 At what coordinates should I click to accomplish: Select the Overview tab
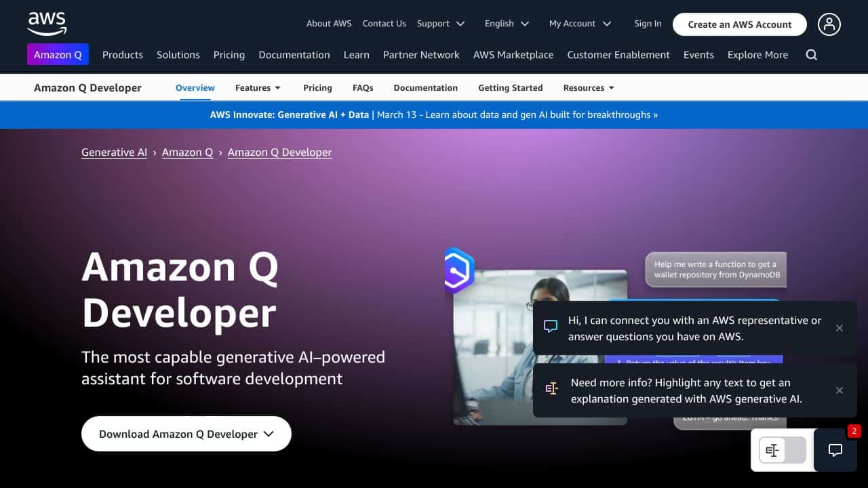[x=195, y=88]
